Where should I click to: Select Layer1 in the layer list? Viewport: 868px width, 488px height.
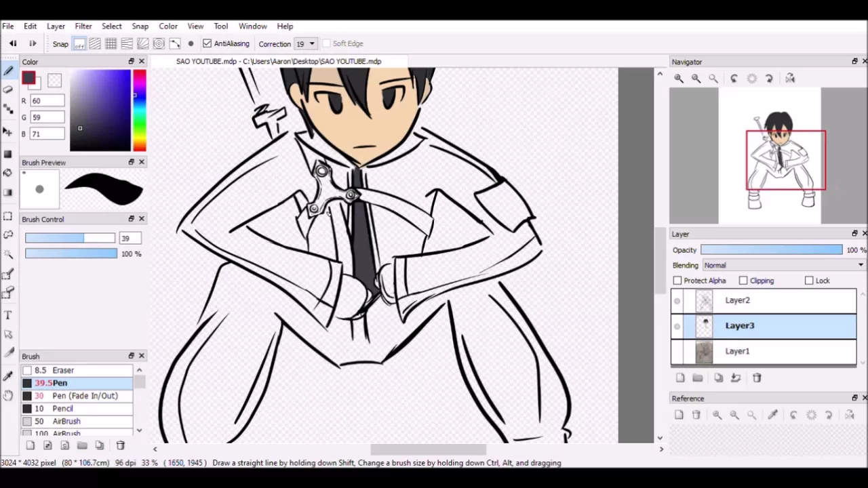click(764, 351)
